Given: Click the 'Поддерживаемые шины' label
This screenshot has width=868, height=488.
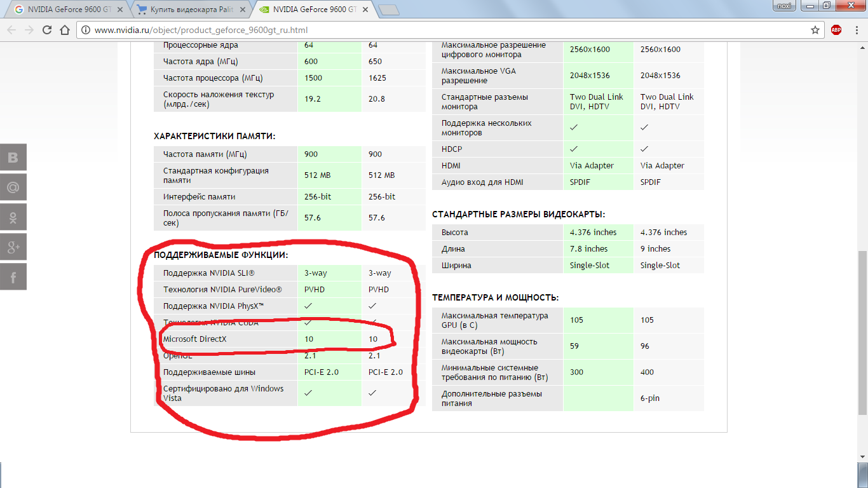Looking at the screenshot, I should click(209, 372).
